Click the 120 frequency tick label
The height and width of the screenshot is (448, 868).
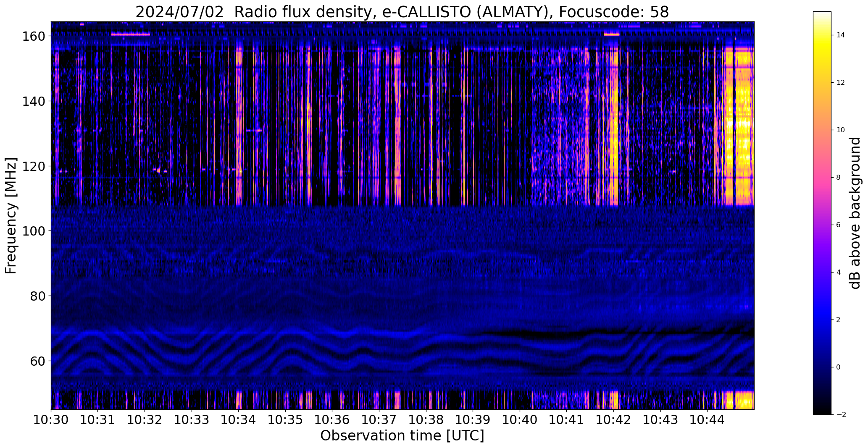tap(33, 166)
